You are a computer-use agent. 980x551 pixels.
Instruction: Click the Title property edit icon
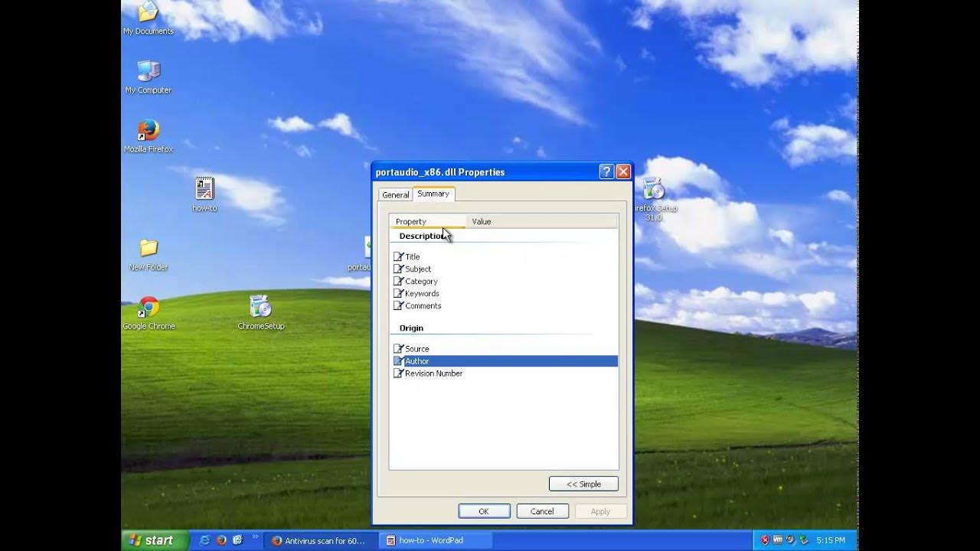point(398,257)
